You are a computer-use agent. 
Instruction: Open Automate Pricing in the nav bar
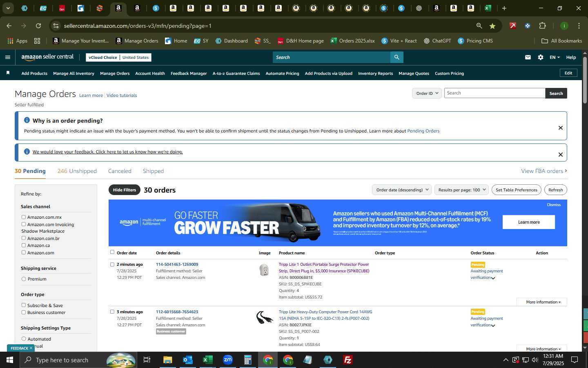pos(282,73)
